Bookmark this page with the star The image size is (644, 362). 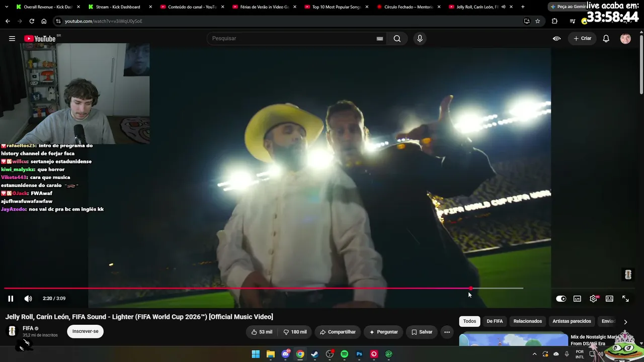click(x=538, y=21)
